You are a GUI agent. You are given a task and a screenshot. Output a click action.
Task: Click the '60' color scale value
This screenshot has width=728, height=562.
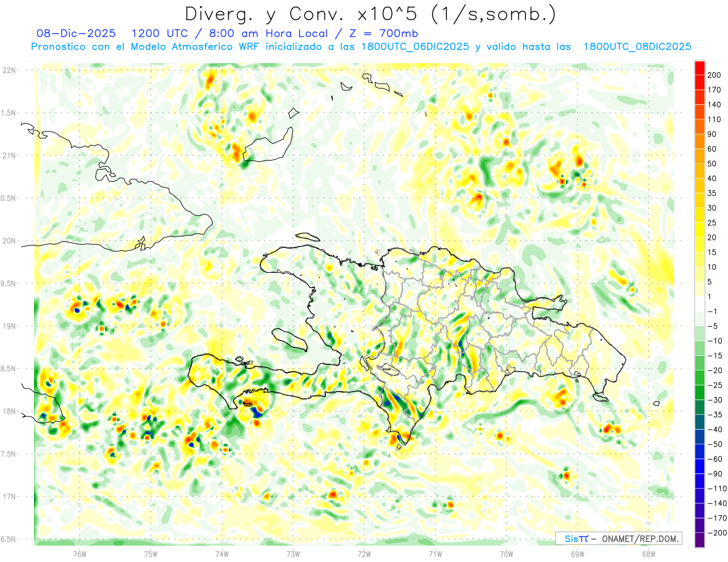tap(712, 149)
